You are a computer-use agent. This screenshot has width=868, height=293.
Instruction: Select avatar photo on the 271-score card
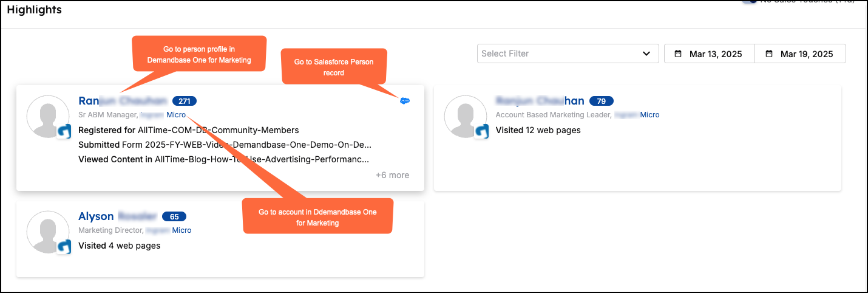point(48,117)
